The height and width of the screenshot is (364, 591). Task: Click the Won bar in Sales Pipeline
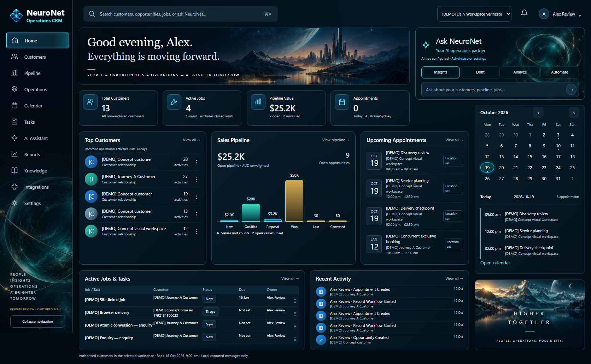(294, 201)
